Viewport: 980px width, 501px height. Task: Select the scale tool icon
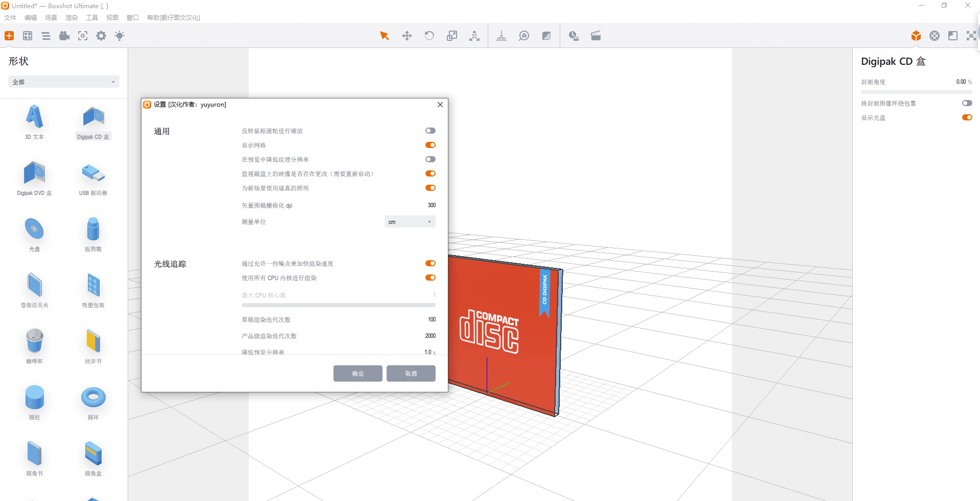[x=452, y=36]
